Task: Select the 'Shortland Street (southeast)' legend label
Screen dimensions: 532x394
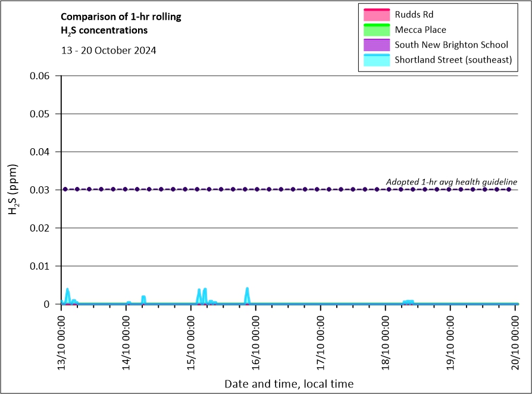Action: pos(453,60)
